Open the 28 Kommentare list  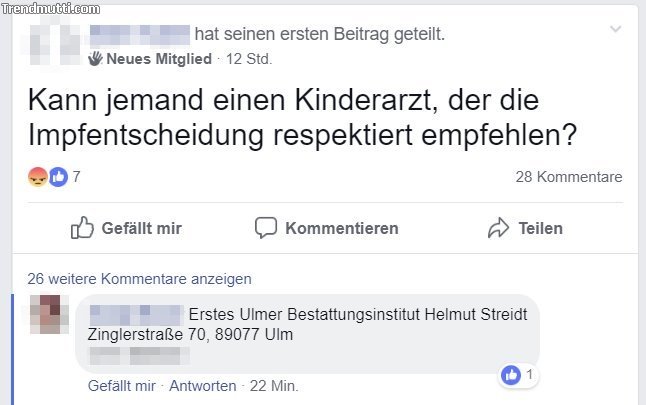coord(568,177)
